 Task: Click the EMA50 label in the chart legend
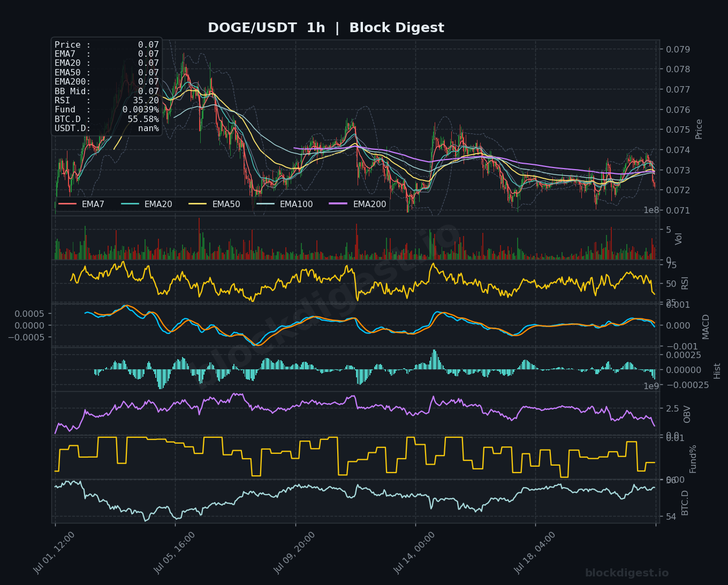tap(226, 204)
